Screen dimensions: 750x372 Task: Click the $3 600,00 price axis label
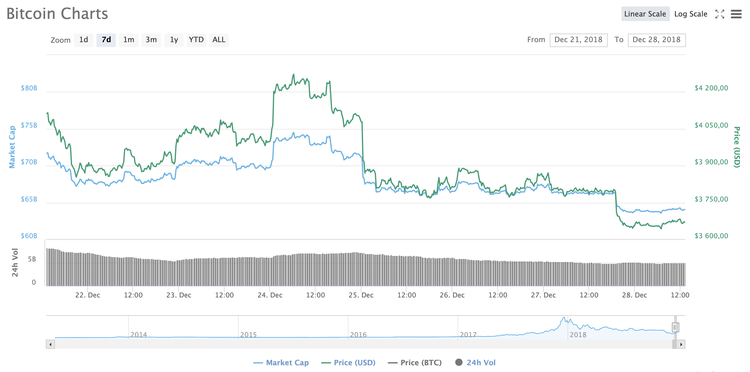(710, 236)
